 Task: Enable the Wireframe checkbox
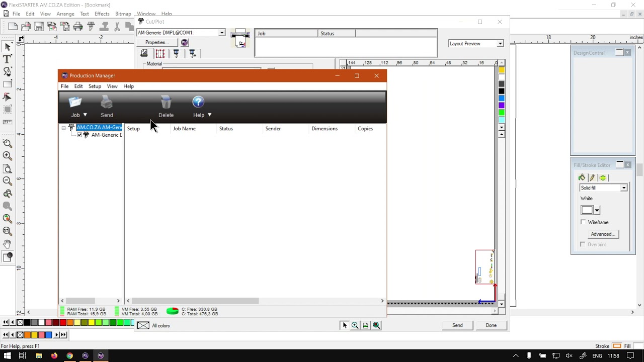(x=583, y=222)
